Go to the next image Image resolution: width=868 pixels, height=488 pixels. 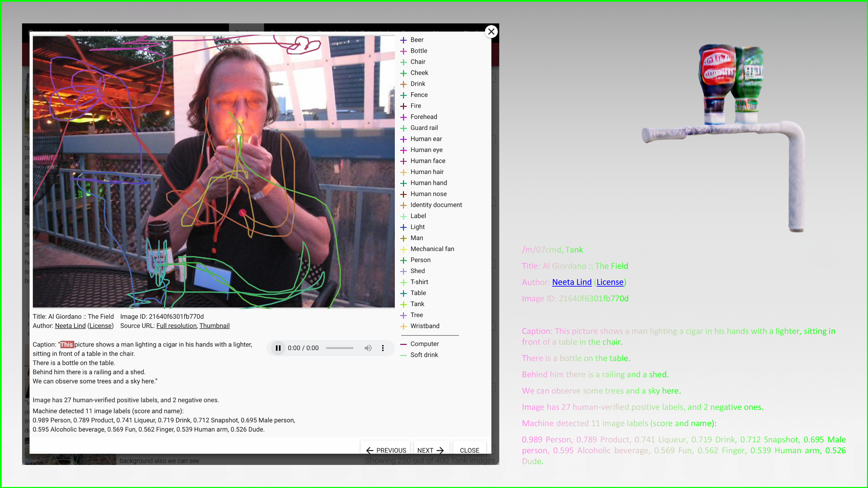point(430,450)
